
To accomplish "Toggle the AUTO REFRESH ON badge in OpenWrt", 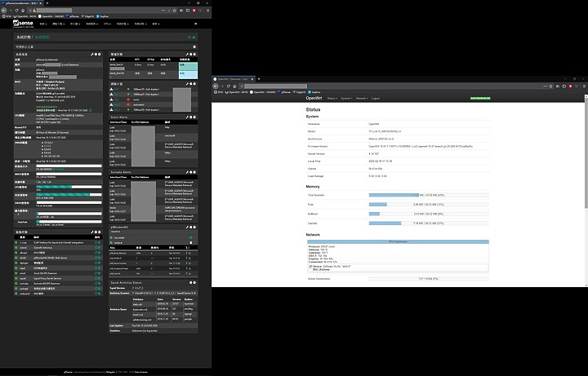I will pos(480,99).
